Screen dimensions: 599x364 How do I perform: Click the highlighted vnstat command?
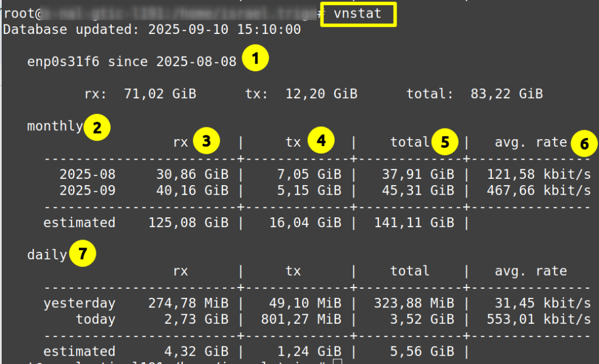point(359,14)
